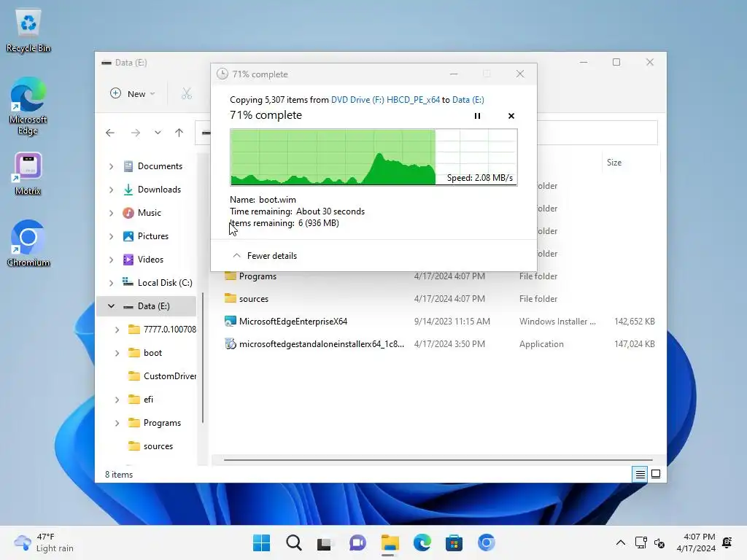The height and width of the screenshot is (560, 747).
Task: Expand the Documents tree node
Action: coord(111,166)
